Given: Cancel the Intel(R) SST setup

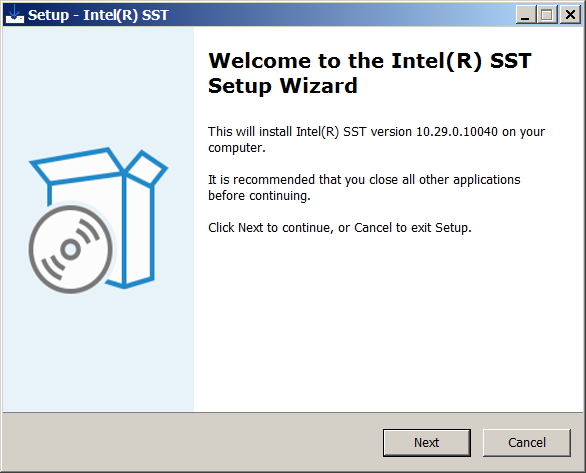Looking at the screenshot, I should [x=527, y=442].
